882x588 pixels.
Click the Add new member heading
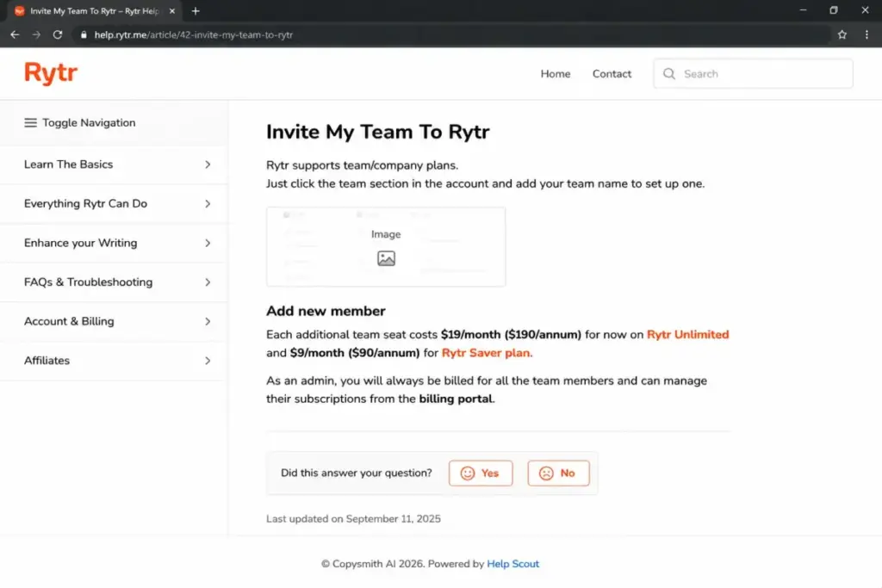tap(326, 311)
